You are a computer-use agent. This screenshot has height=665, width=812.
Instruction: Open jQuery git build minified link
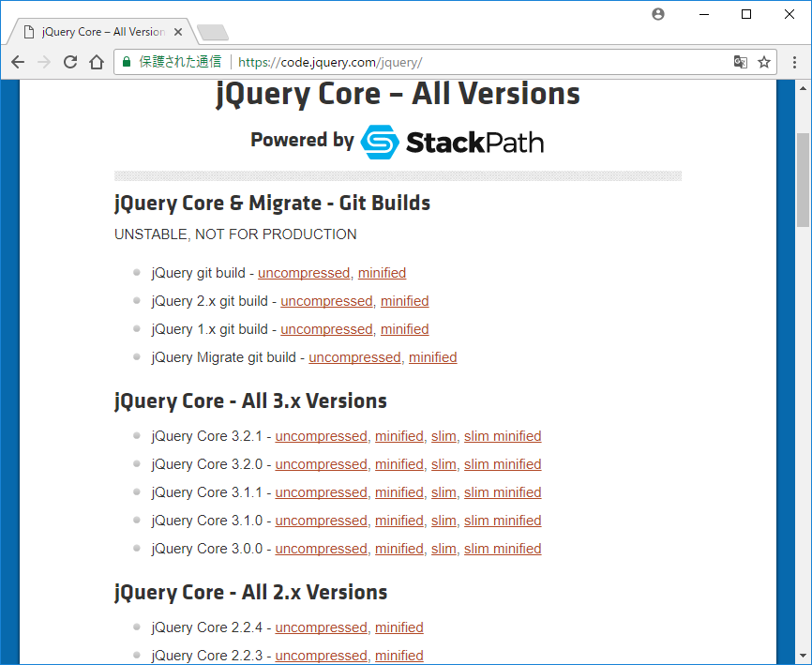pos(383,273)
